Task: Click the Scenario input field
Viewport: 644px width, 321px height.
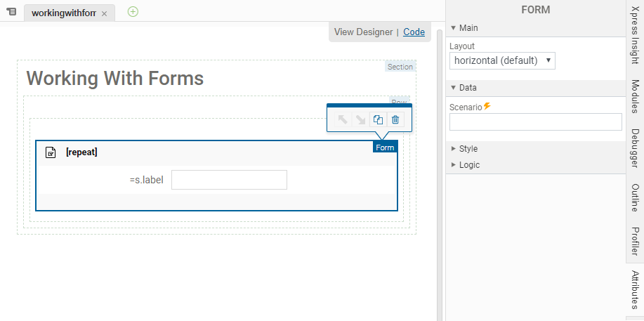Action: click(x=535, y=122)
